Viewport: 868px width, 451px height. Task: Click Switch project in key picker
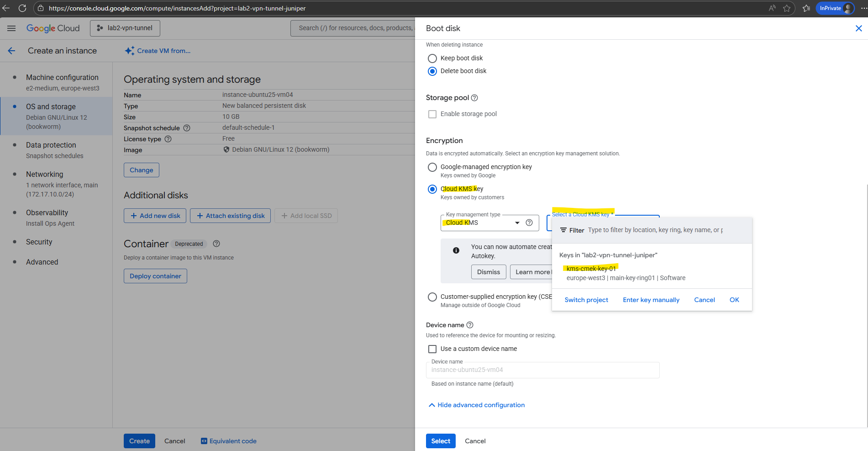click(586, 300)
